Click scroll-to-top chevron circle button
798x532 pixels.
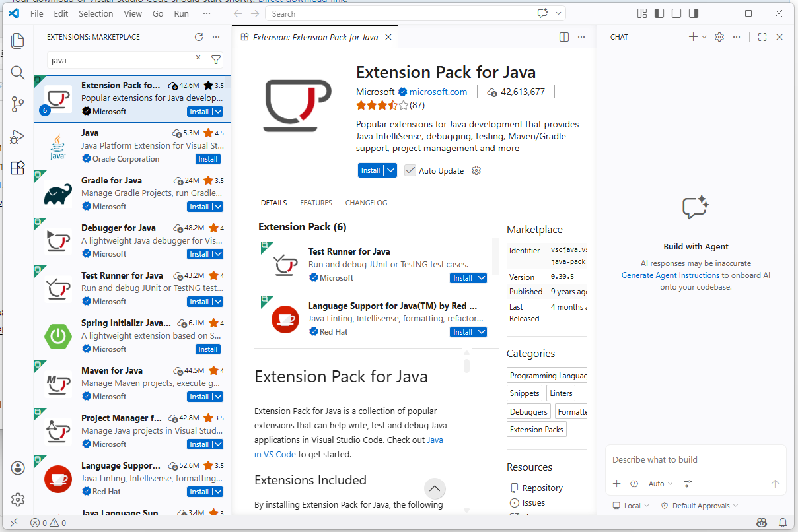pos(434,489)
